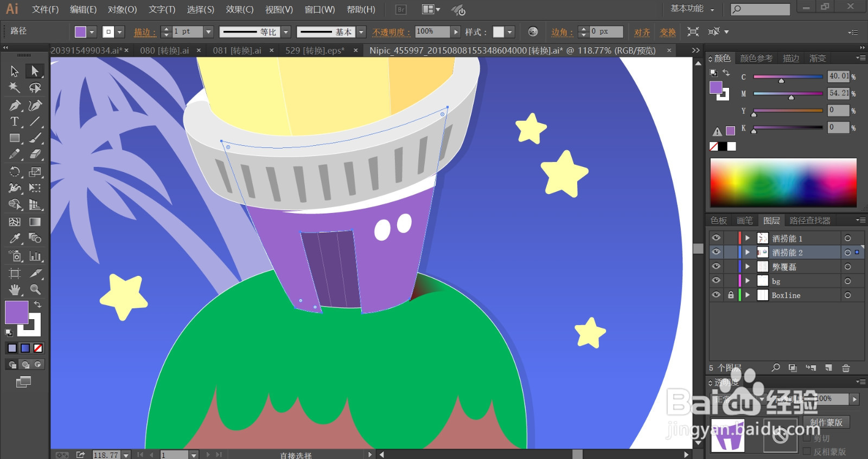This screenshot has width=868, height=459.
Task: Select the Scale tool
Action: [35, 172]
